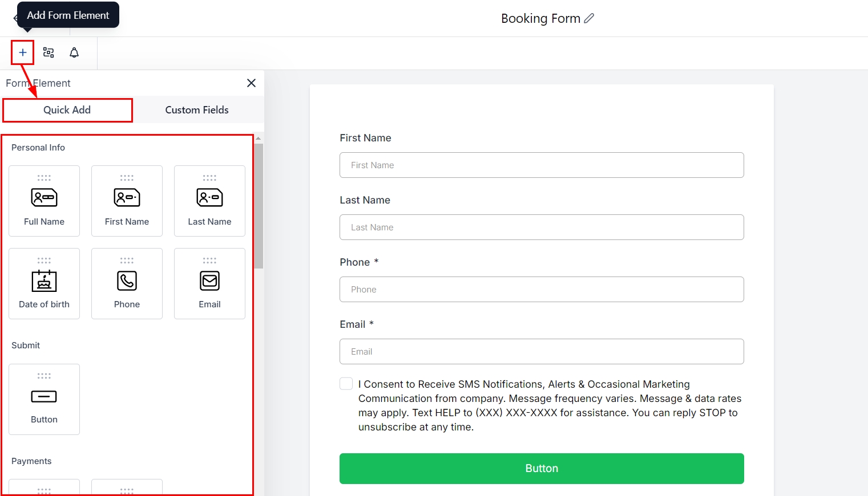Click the First Name input field

point(541,165)
